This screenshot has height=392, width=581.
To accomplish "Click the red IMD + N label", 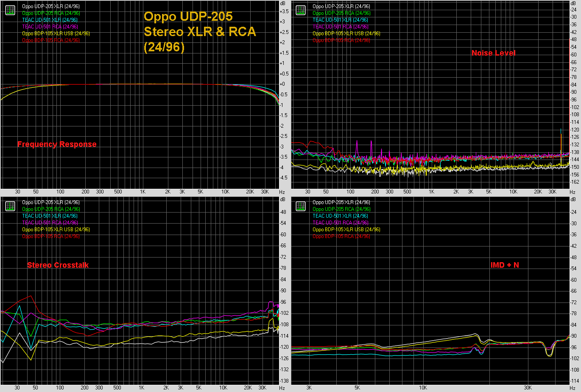I will pos(505,265).
